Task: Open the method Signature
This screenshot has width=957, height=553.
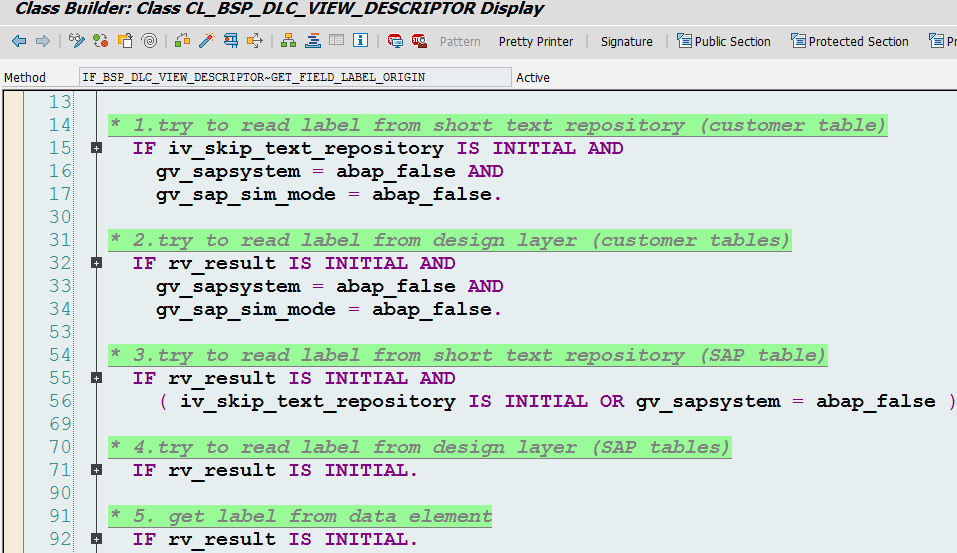Action: click(x=626, y=42)
